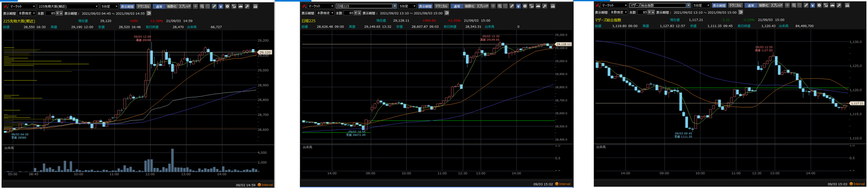The height and width of the screenshot is (188, 868).
Task: Open wrench settings in 225先物大阪 chart
Action: pos(247,6)
